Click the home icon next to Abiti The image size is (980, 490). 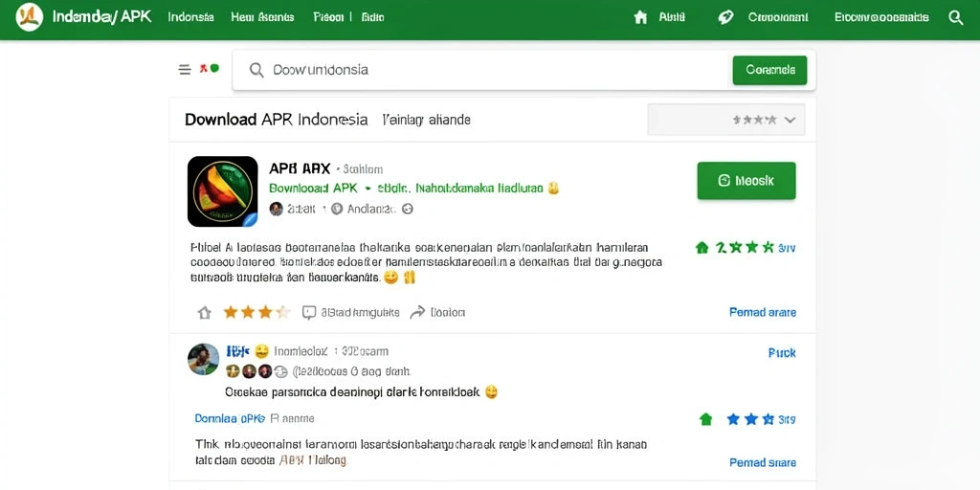pos(640,17)
